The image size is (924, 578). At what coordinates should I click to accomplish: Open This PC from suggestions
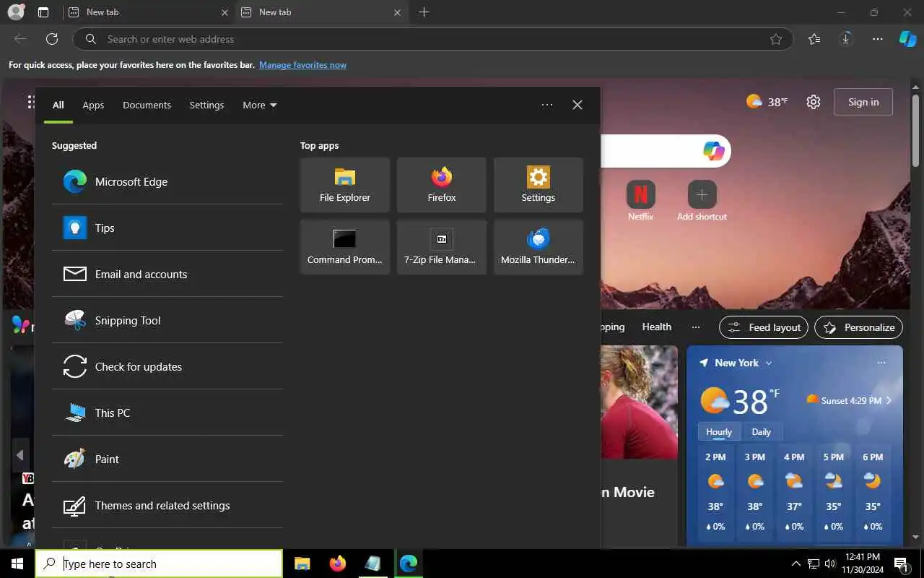point(167,413)
